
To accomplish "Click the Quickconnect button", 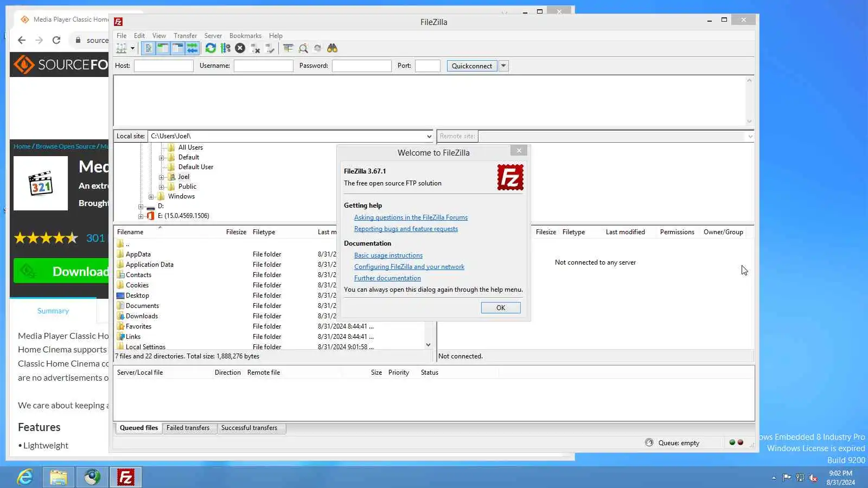I will click(471, 66).
